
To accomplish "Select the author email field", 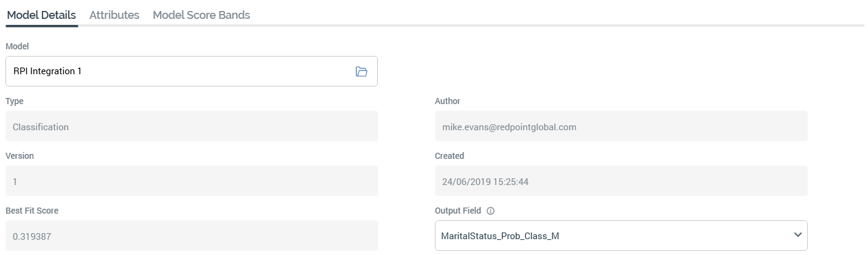I will point(620,127).
